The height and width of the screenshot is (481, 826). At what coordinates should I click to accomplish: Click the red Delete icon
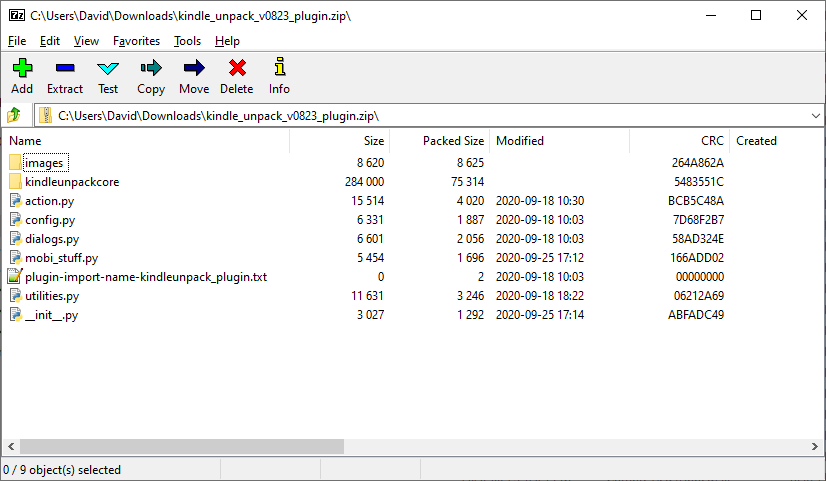(237, 68)
